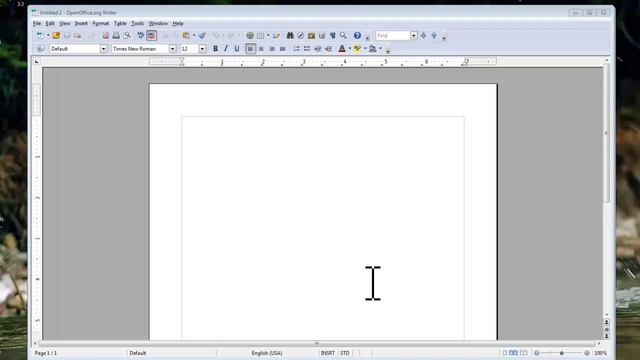Click the Default page style in status bar
The height and width of the screenshot is (360, 640).
pos(138,353)
